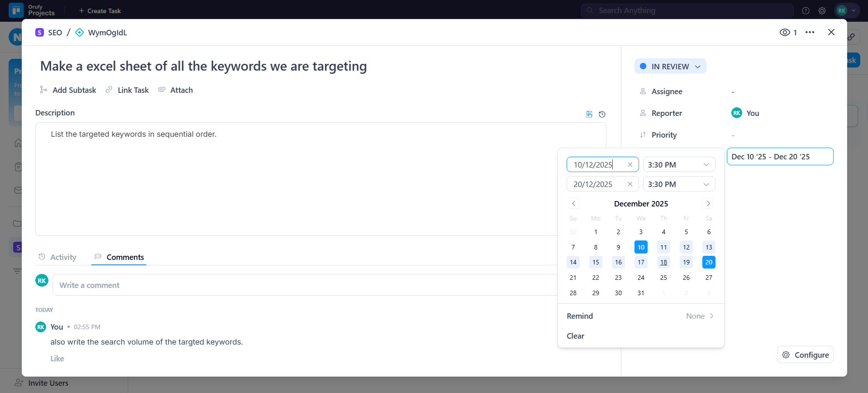Image resolution: width=868 pixels, height=393 pixels.
Task: Click the Attach paperclip option
Action: pyautogui.click(x=176, y=90)
